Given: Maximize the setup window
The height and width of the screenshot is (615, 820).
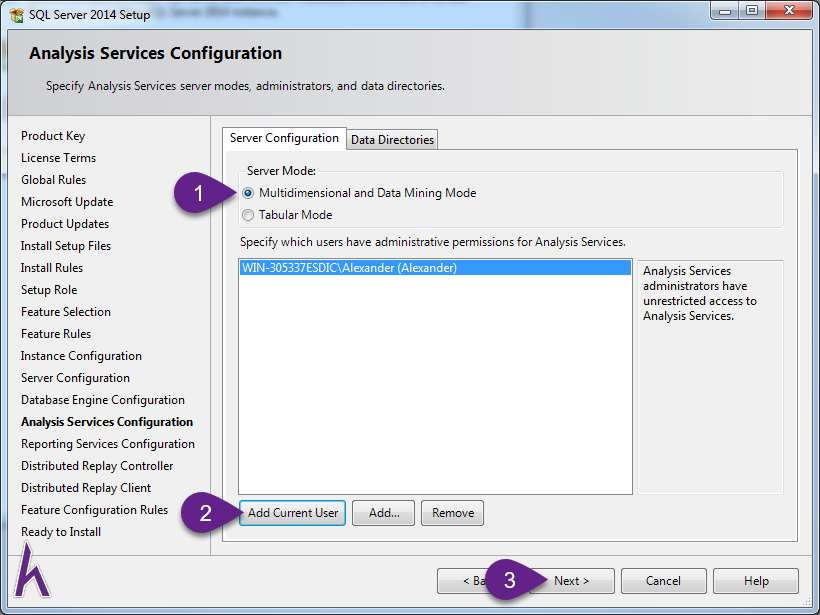Looking at the screenshot, I should 751,10.
